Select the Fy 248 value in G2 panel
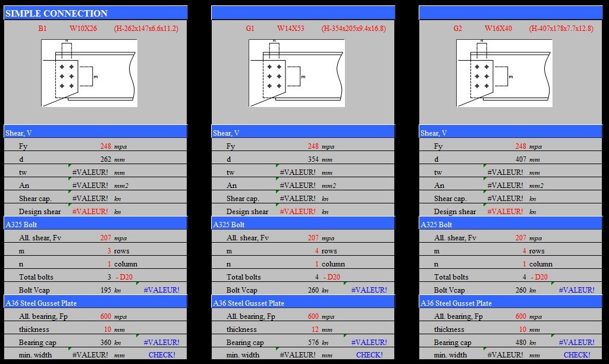609x364 pixels. coord(520,146)
